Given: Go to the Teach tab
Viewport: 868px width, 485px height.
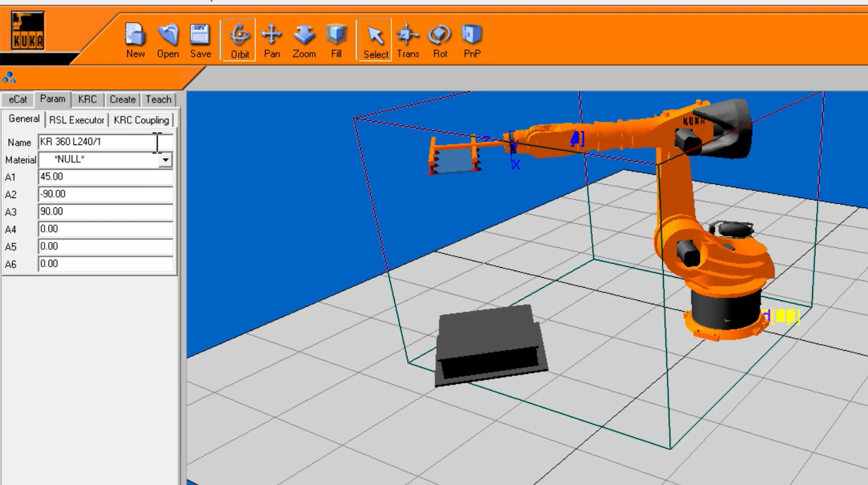Looking at the screenshot, I should (x=158, y=100).
